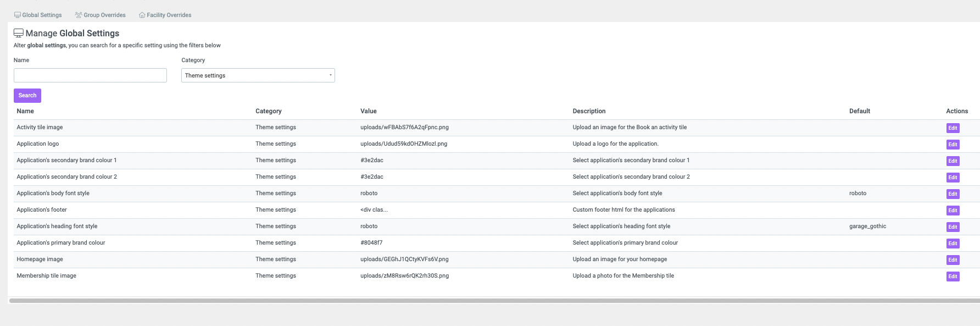Click value uploads/wFBAbS7f6A2qFpnc.png
The image size is (980, 326).
pyautogui.click(x=404, y=128)
